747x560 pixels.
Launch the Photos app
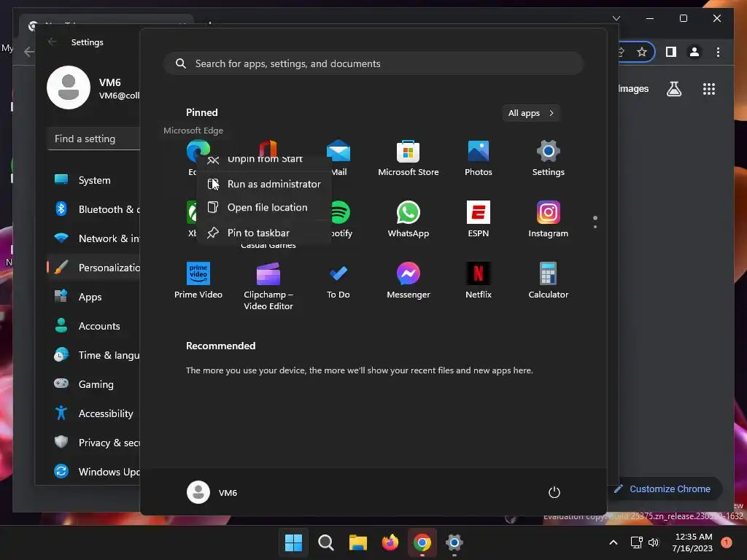(478, 158)
